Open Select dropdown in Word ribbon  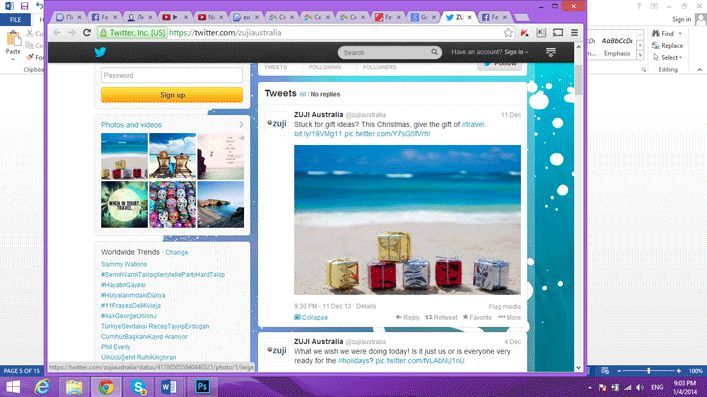point(668,57)
